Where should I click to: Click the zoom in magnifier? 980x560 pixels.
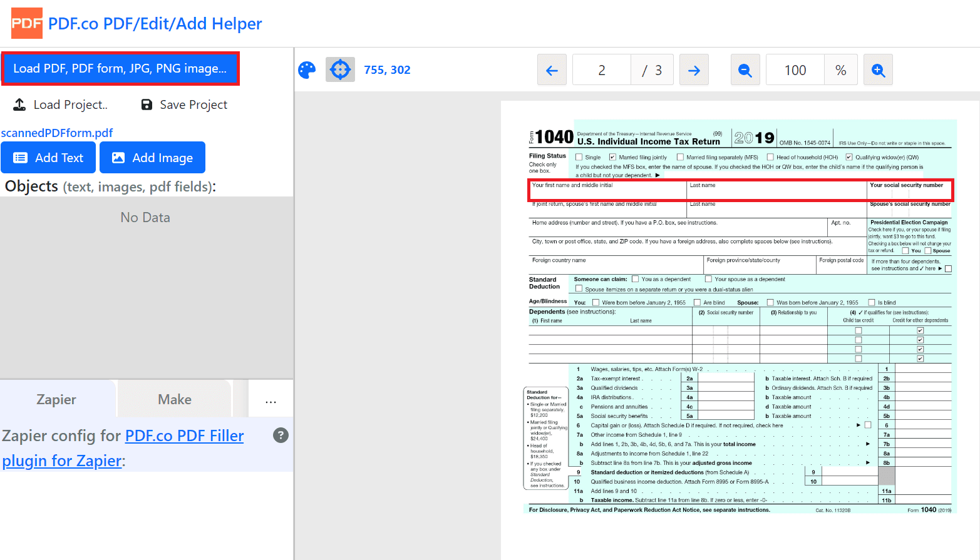pyautogui.click(x=878, y=70)
